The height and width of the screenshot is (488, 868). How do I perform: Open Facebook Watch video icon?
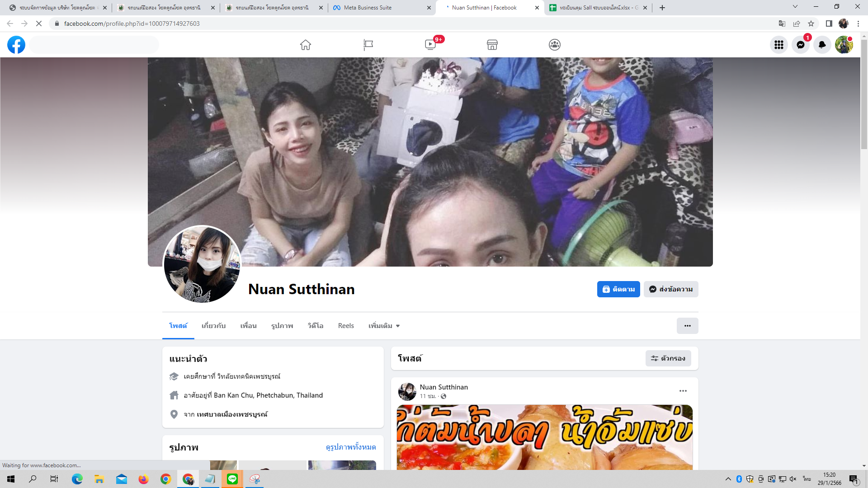(x=430, y=45)
